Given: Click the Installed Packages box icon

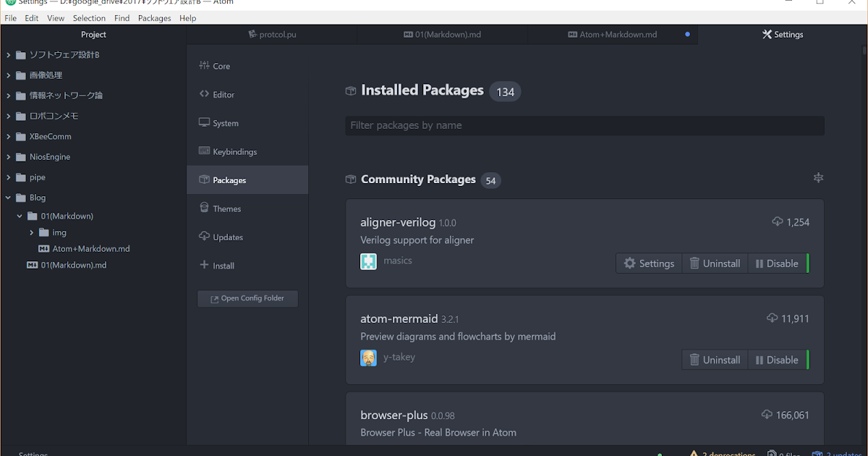Looking at the screenshot, I should [351, 91].
